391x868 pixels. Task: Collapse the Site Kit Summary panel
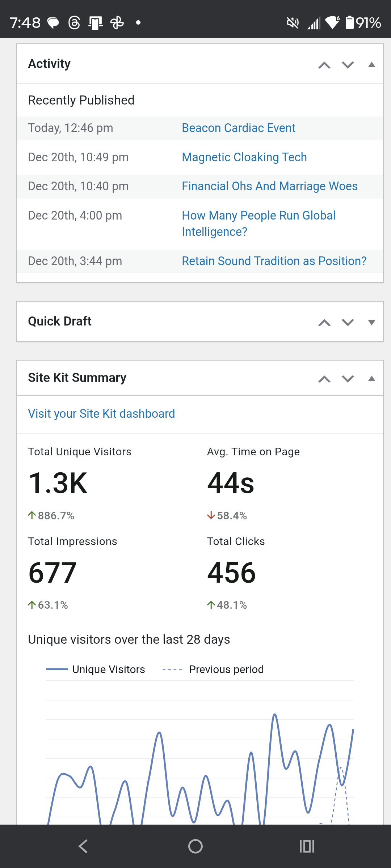pos(371,379)
